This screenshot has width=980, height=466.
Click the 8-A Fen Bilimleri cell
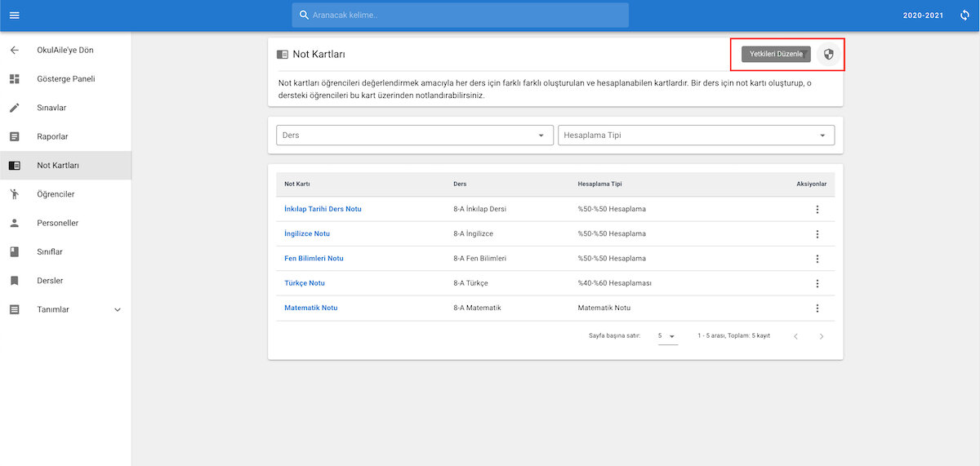pos(480,259)
